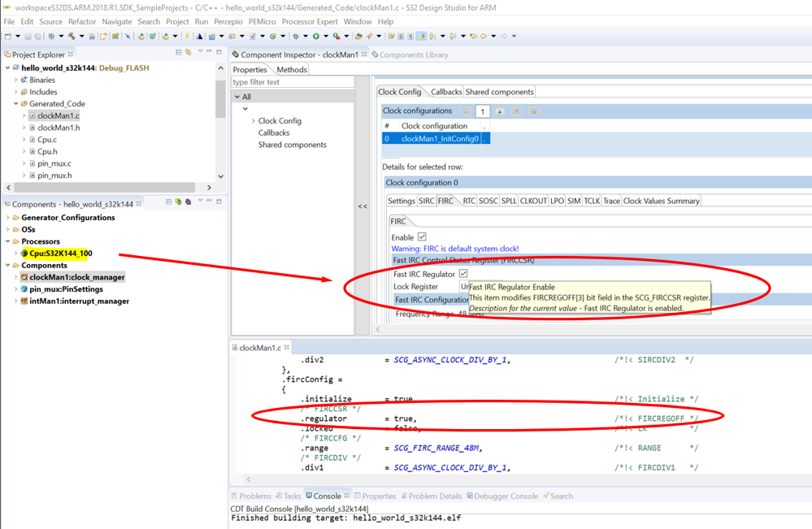Click the hammer Build icon
Viewport: 812px width, 529px height.
72,37
